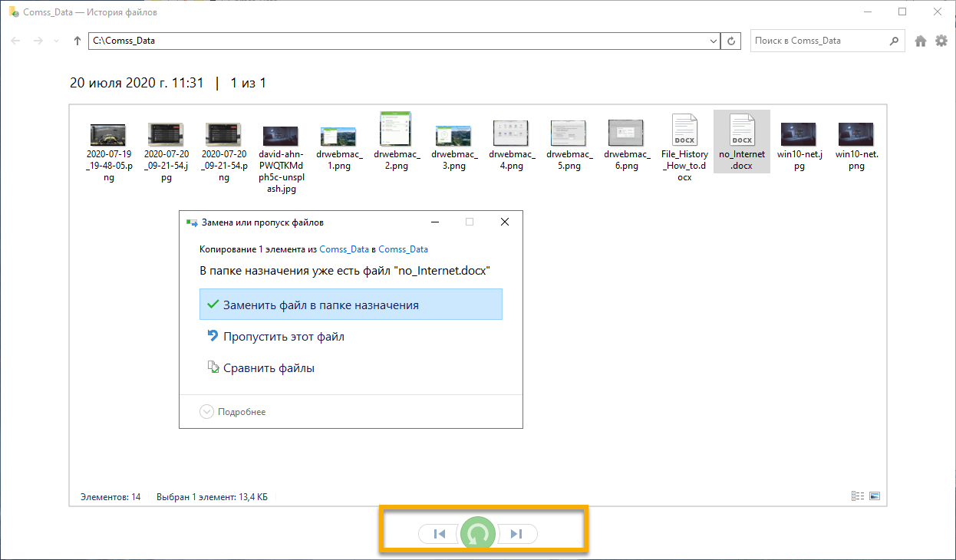Select file drwebmac_3.png

(x=454, y=143)
